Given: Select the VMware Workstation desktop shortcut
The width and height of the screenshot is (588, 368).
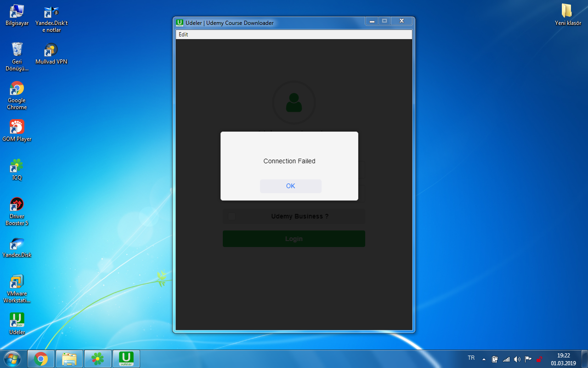Looking at the screenshot, I should point(17,289).
